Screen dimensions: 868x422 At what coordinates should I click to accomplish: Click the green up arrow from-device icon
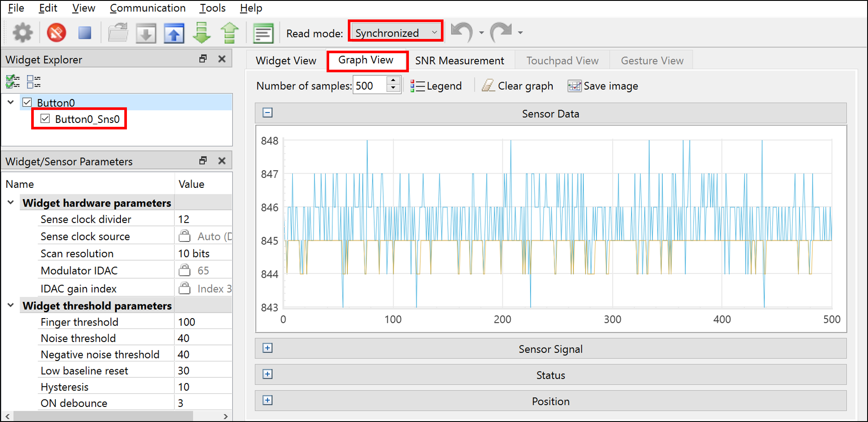pos(230,33)
